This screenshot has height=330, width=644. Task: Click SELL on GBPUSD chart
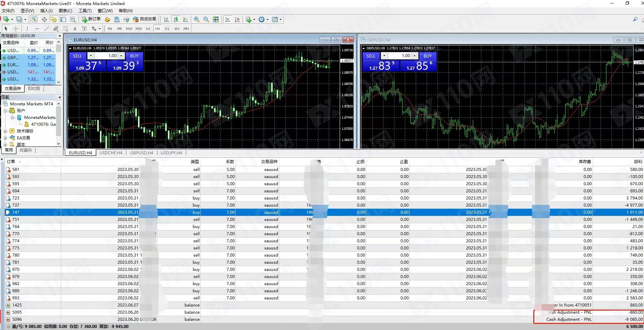coord(371,56)
